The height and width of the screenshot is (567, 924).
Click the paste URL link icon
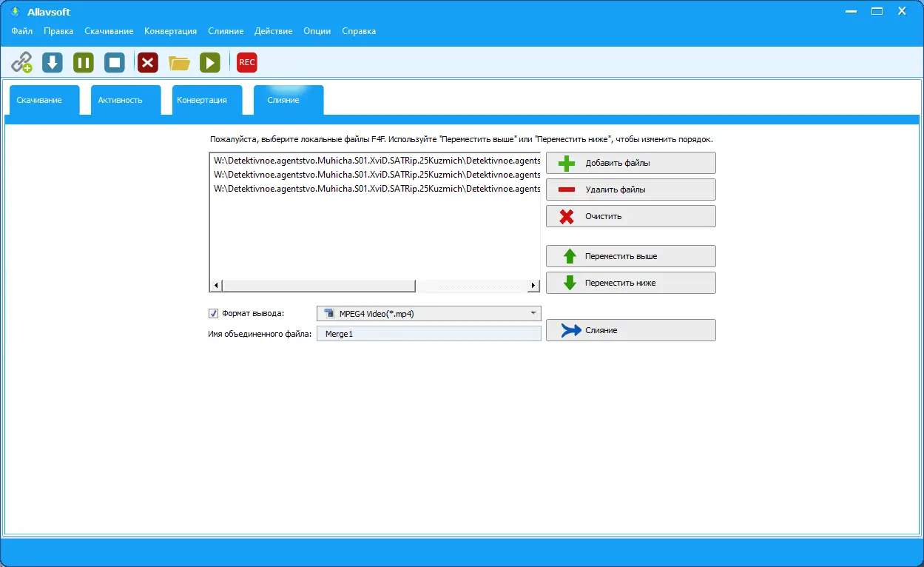21,62
